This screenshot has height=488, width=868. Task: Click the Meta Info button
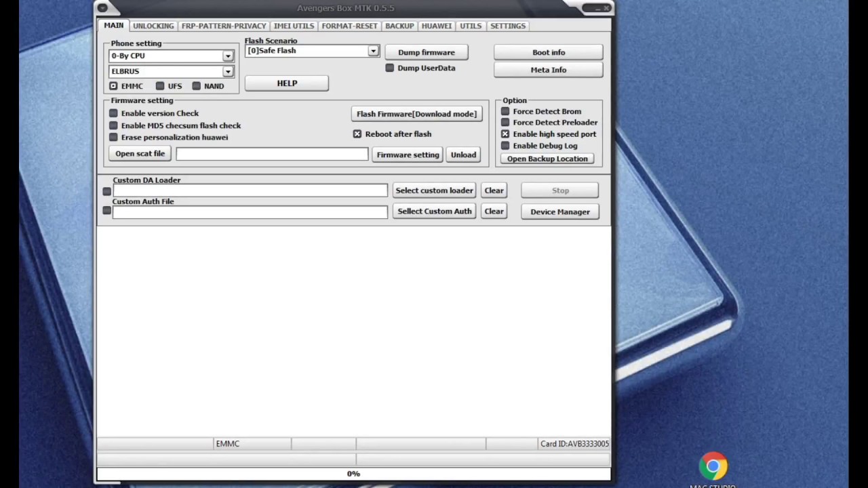(549, 70)
